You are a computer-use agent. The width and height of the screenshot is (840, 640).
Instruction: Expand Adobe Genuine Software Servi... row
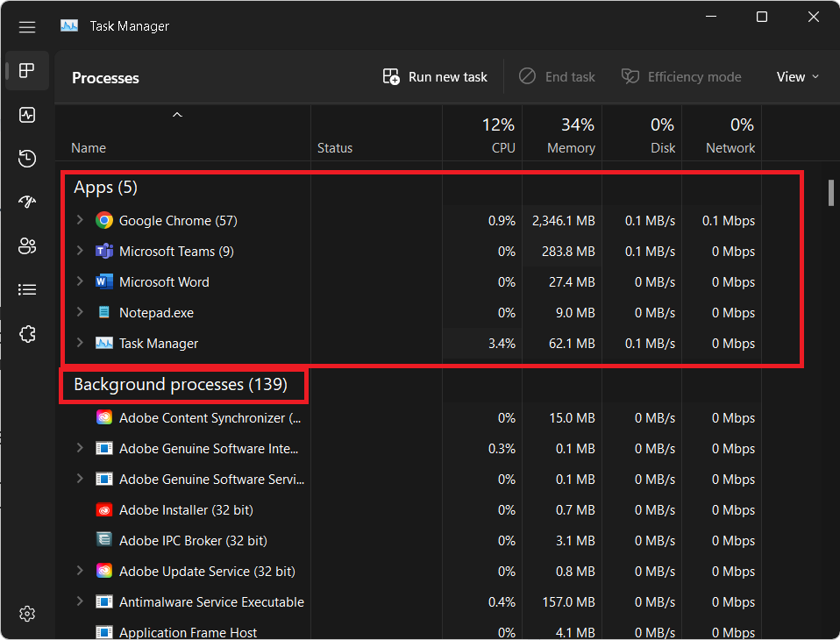[80, 479]
